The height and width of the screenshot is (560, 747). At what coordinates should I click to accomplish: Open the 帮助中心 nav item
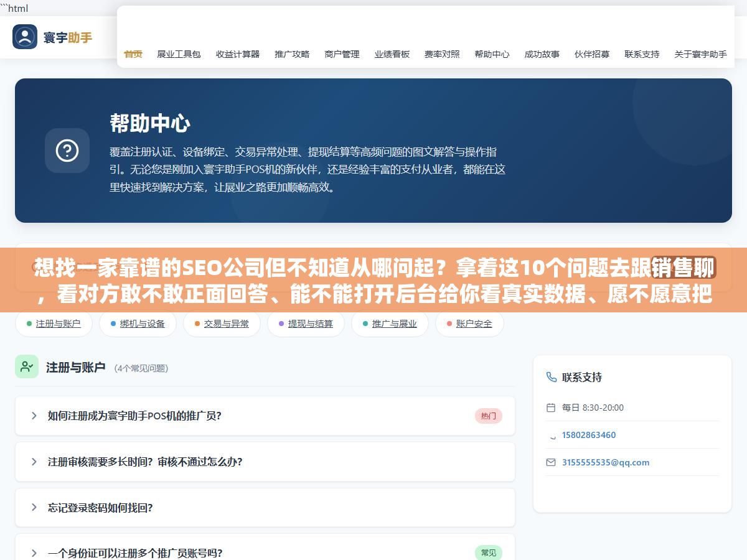pyautogui.click(x=492, y=54)
